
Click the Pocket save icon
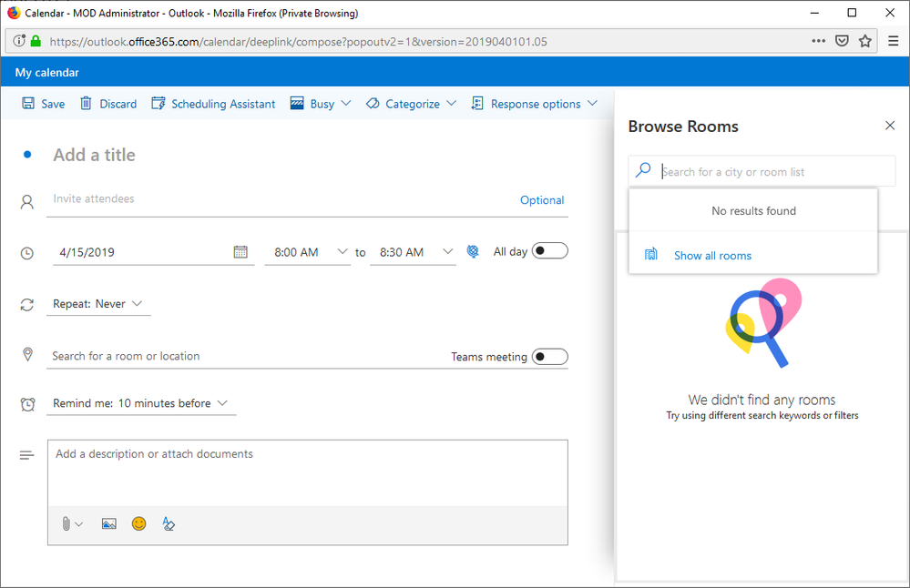point(842,41)
